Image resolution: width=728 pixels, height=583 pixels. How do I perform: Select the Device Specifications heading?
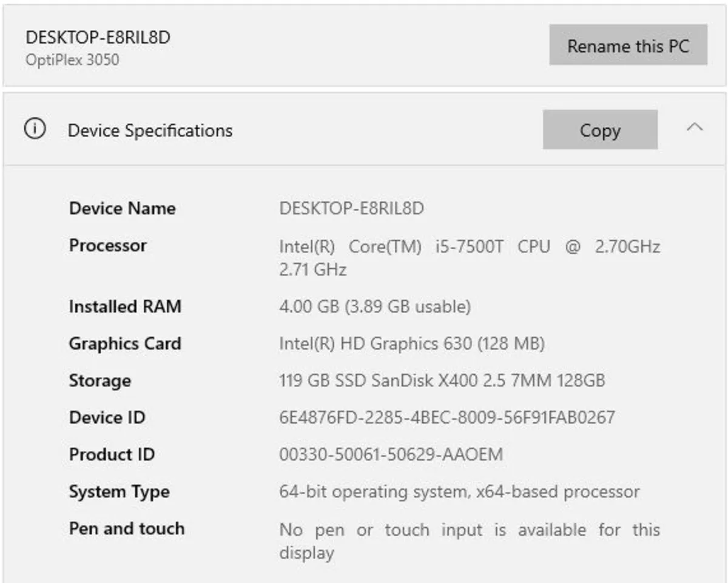point(150,130)
